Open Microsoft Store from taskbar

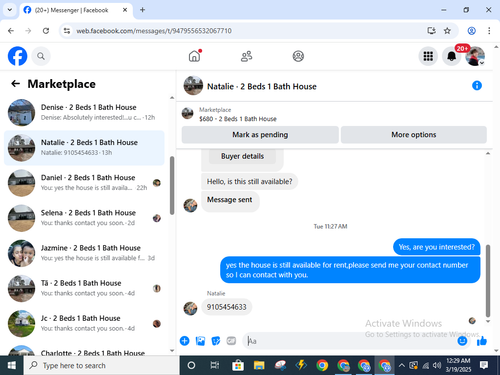pyautogui.click(x=237, y=365)
